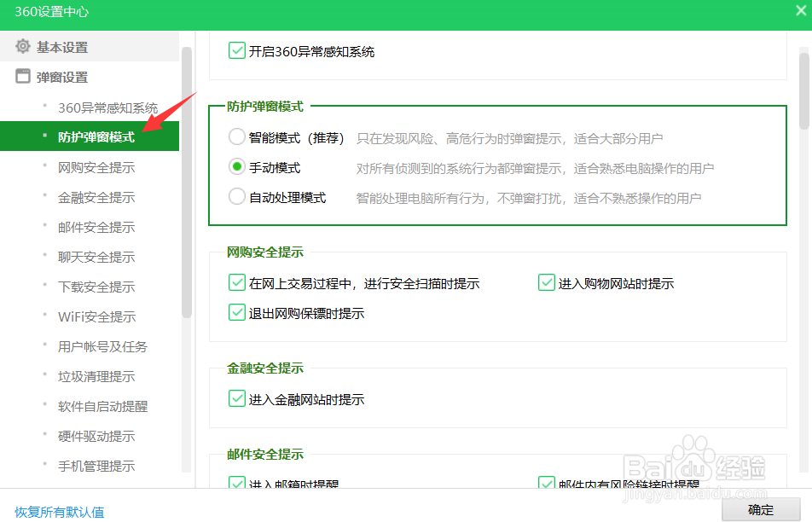Click the 网购安全提示 group heading
812x522 pixels.
(x=265, y=252)
